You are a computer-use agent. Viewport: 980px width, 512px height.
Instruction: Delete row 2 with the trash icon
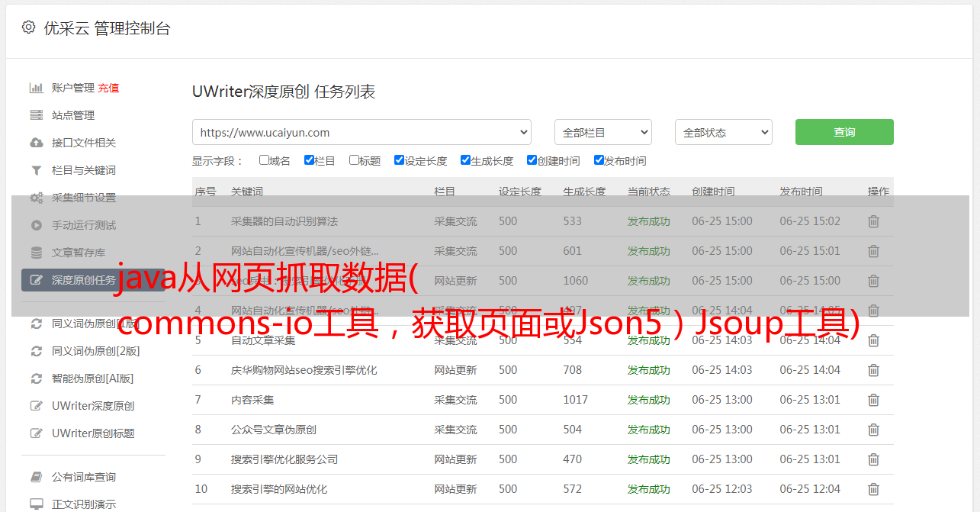tap(874, 251)
